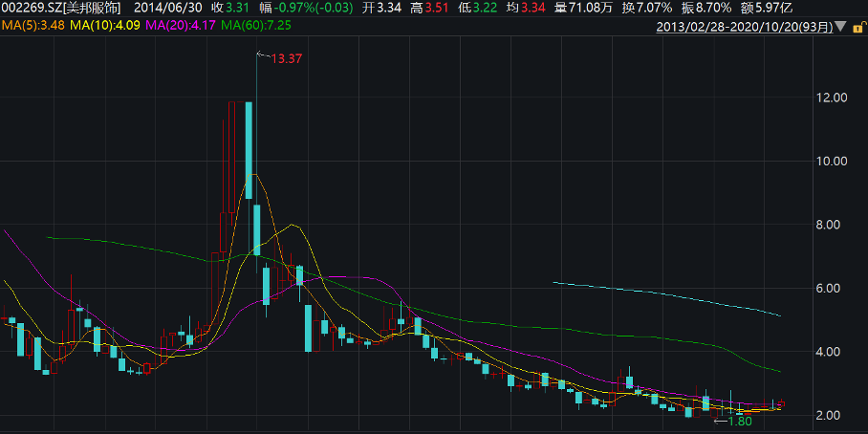Viewport: 868px width, 434px height.
Task: Select the opening price 开 3.34
Action: click(x=382, y=8)
